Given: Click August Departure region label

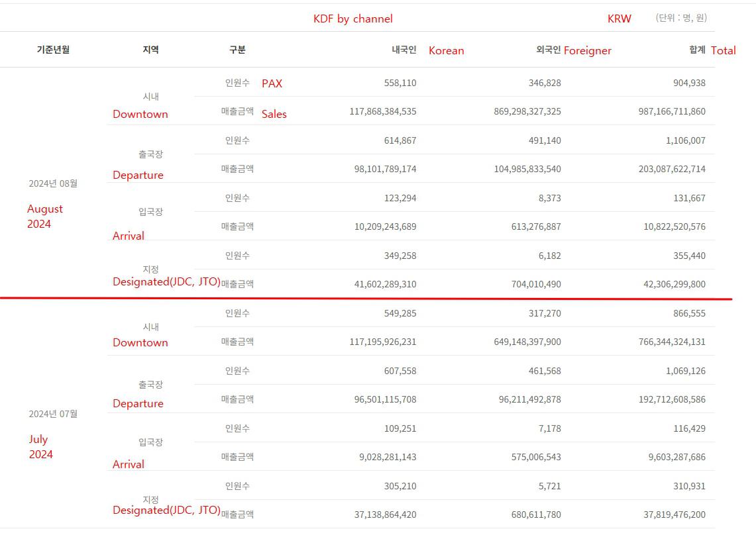Looking at the screenshot, I should [138, 175].
